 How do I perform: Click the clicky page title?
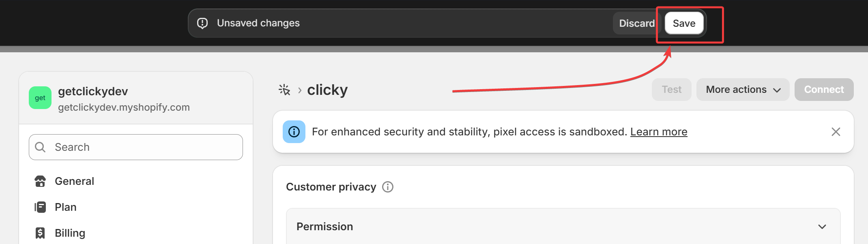pos(327,90)
